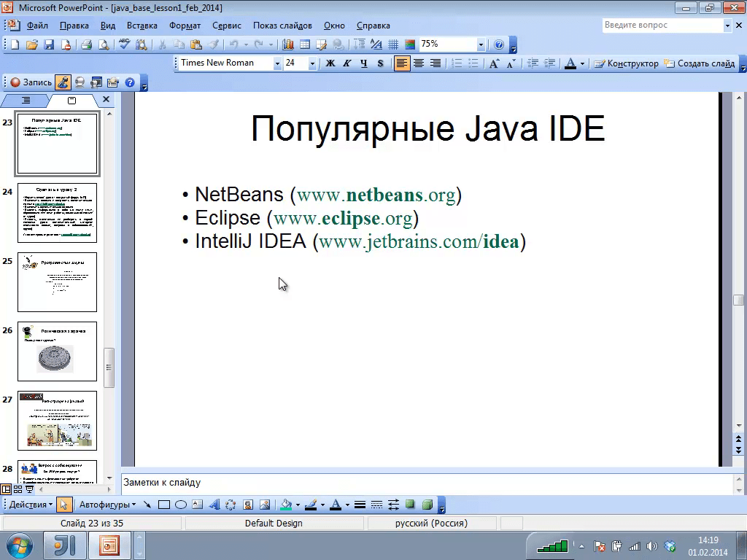
Task: Follow the www.eclipse.org link
Action: pos(343,218)
